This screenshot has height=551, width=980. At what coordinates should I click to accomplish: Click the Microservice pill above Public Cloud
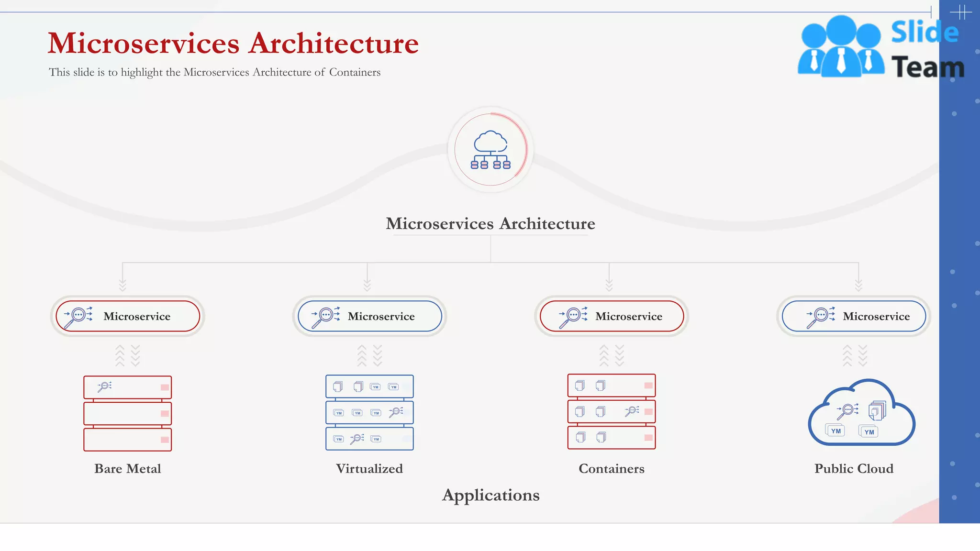pos(854,316)
